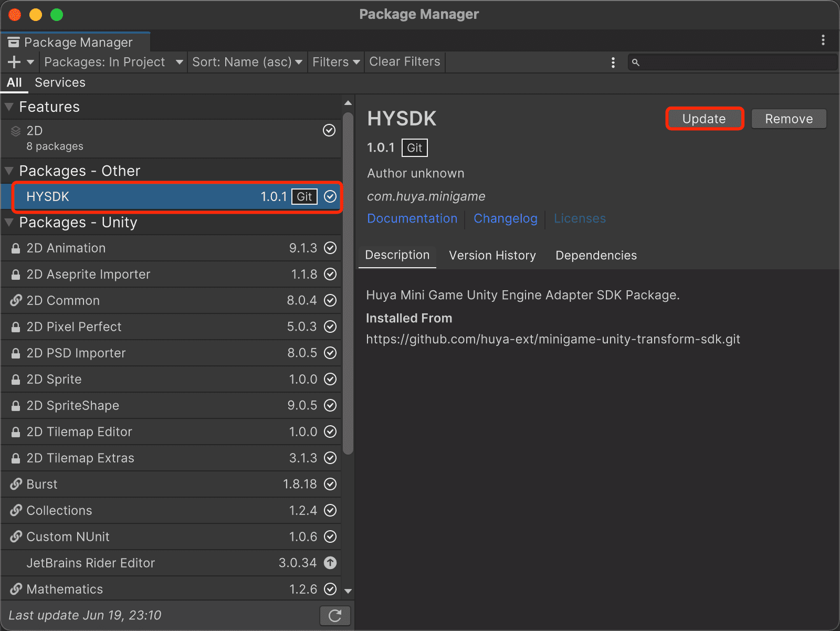This screenshot has width=840, height=631.
Task: Collapse the Packages - Other group
Action: pyautogui.click(x=9, y=171)
